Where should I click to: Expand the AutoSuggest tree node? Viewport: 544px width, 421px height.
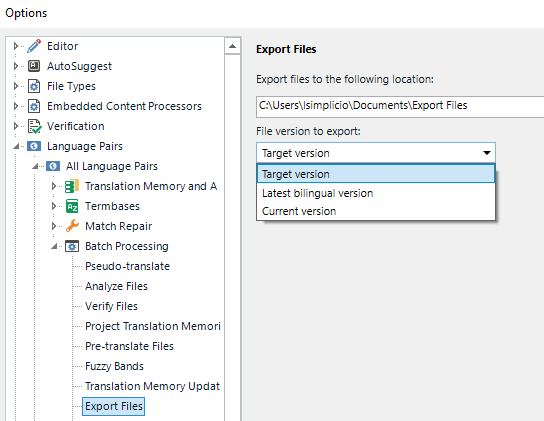pyautogui.click(x=15, y=66)
